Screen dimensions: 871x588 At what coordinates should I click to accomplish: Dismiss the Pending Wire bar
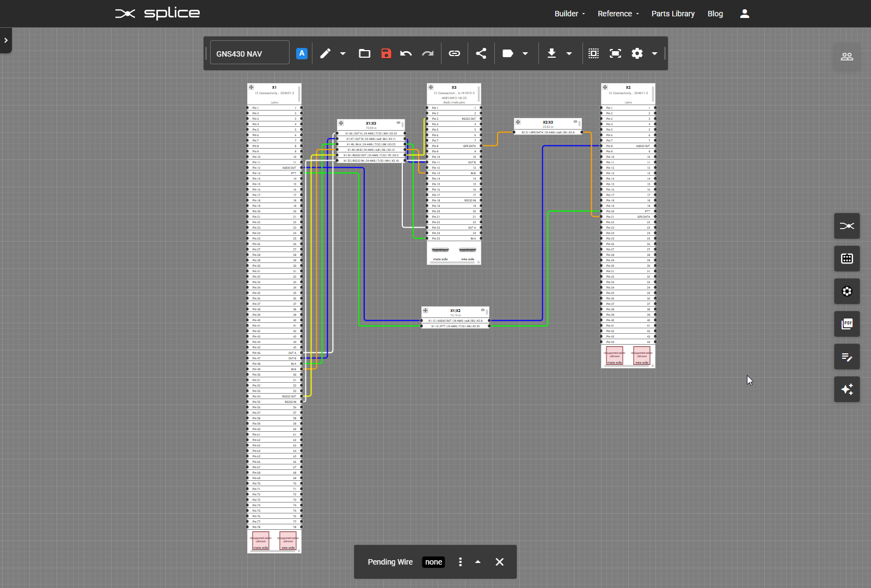coord(499,562)
